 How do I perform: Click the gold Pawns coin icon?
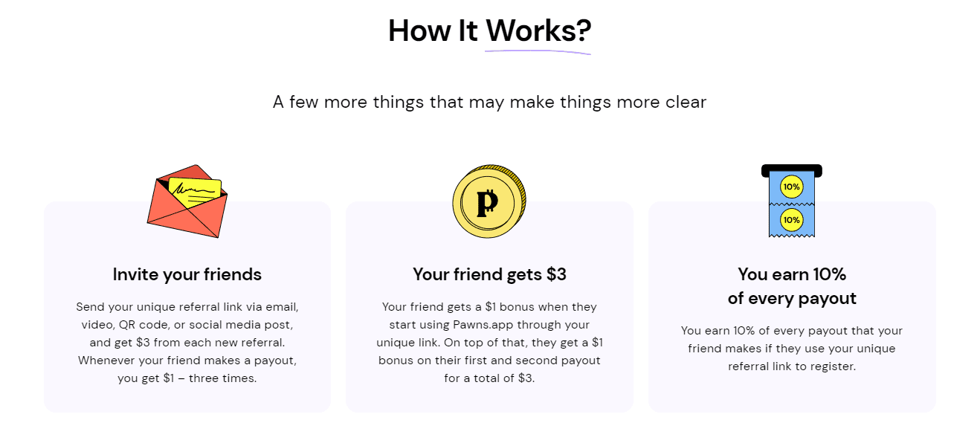[x=489, y=201]
